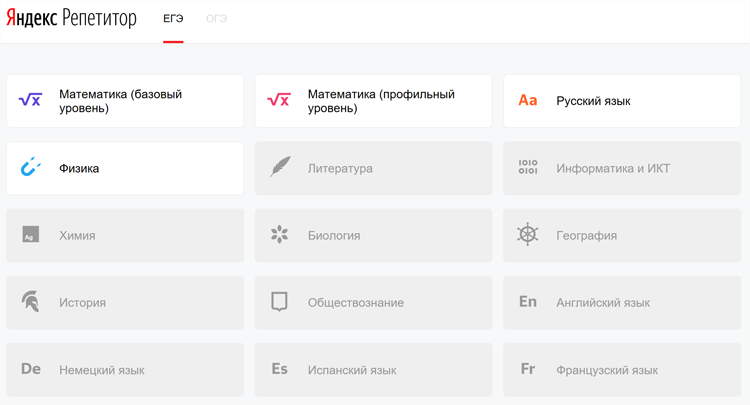Click the binary digits Informatics icon

point(528,168)
